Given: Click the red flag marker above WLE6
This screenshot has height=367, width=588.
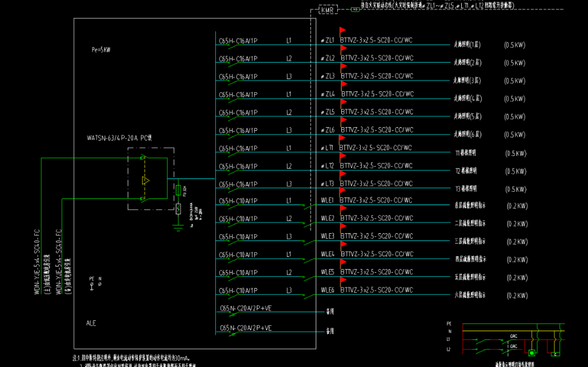Looking at the screenshot, I should pyautogui.click(x=343, y=281).
